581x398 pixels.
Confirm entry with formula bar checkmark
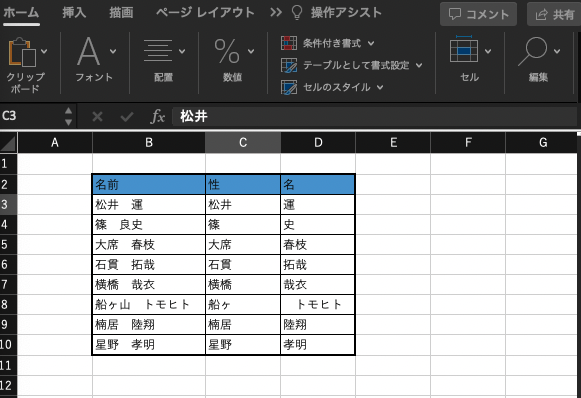click(127, 117)
